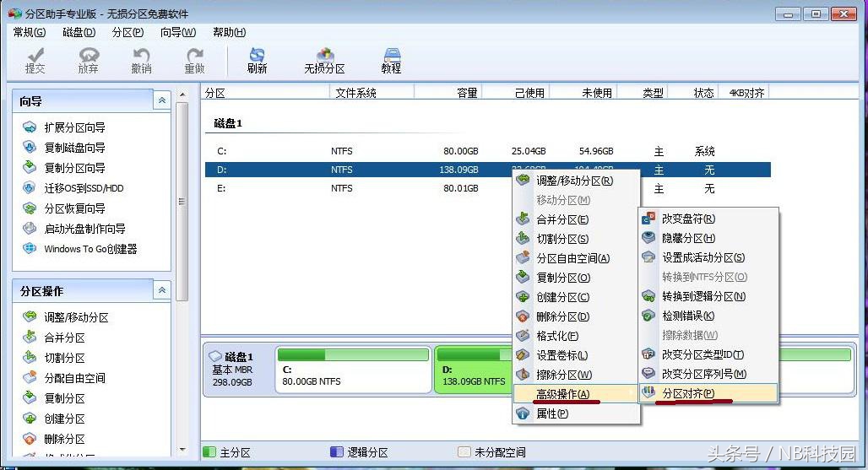868x470 pixels.
Task: Choose 擦除分区(W) in context menu
Action: click(576, 375)
